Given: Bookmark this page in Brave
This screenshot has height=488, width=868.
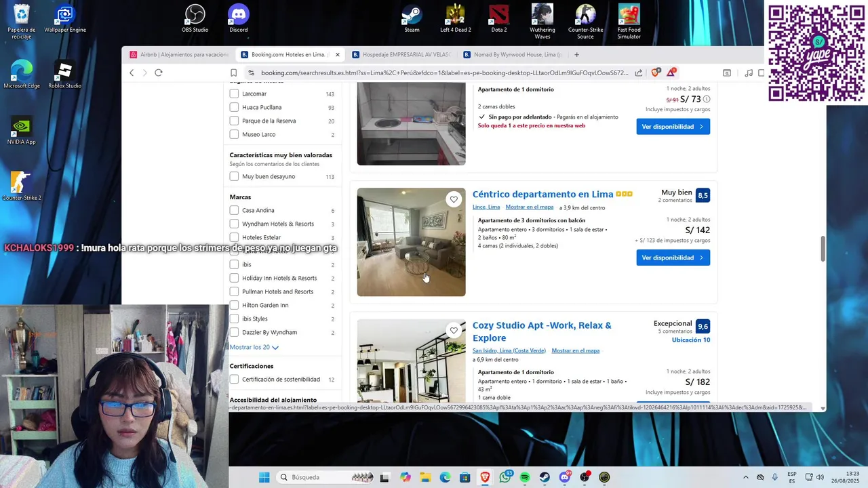Looking at the screenshot, I should click(x=233, y=73).
